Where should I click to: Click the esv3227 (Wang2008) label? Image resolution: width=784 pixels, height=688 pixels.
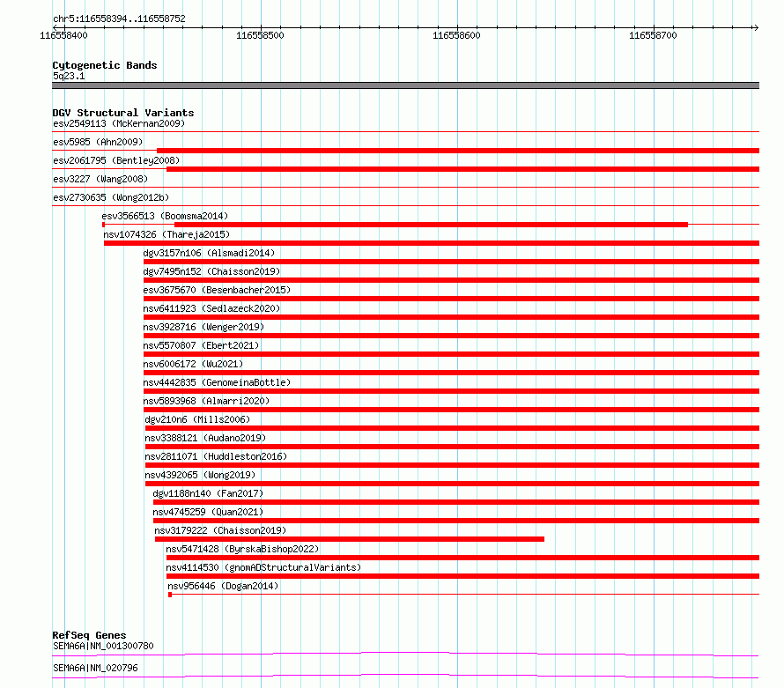[x=100, y=179]
